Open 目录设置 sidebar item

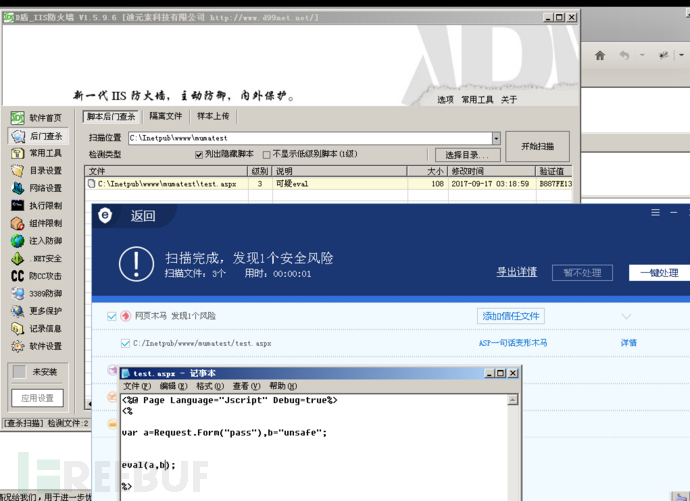coord(37,171)
